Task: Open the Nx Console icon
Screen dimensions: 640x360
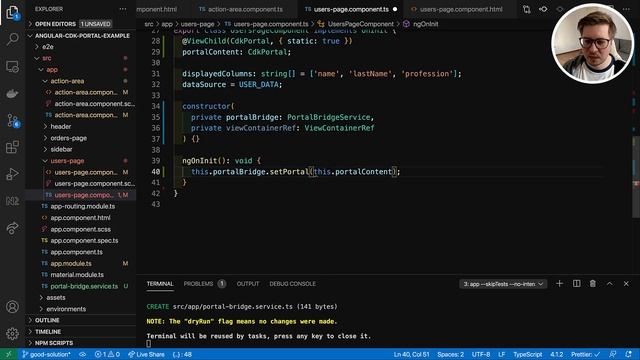Action: (12, 201)
